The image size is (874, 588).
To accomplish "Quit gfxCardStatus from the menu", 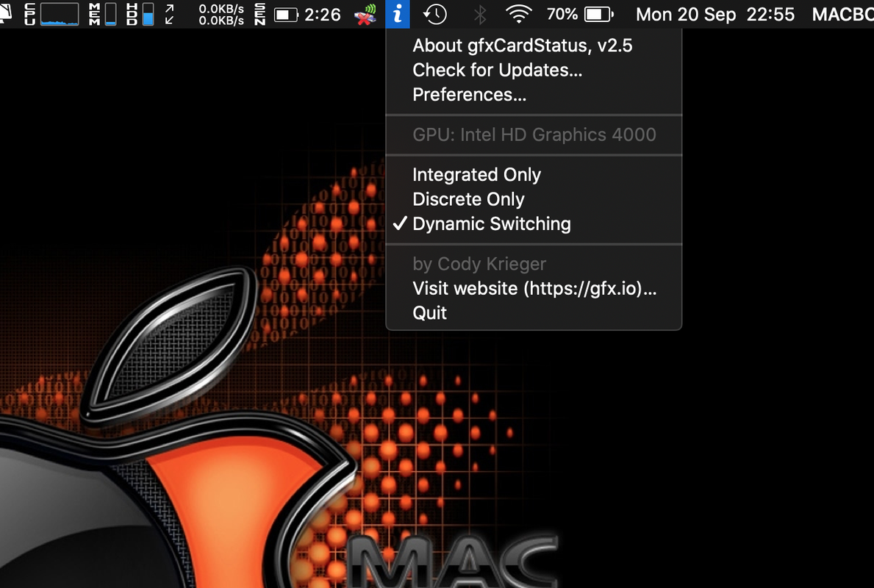I will coord(534,312).
